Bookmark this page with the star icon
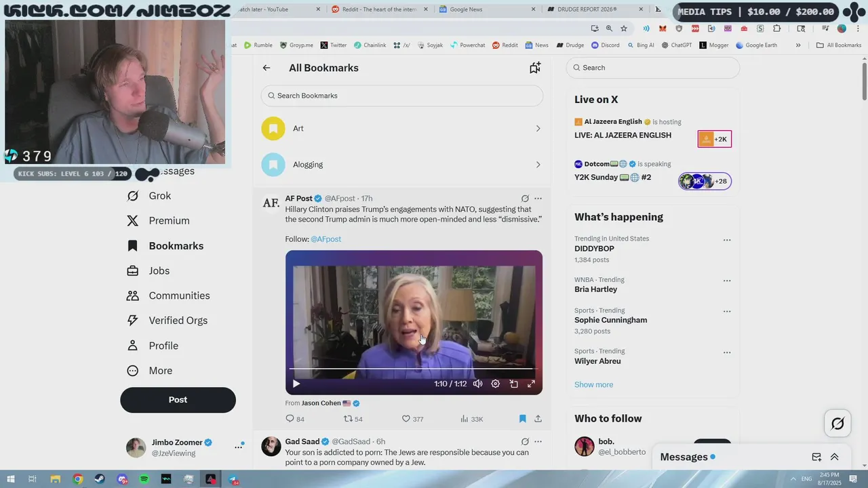The image size is (868, 488). [x=624, y=28]
